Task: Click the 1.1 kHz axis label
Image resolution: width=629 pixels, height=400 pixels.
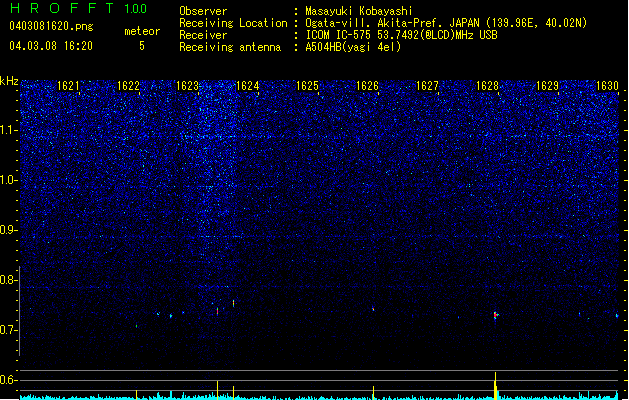Action: pyautogui.click(x=7, y=130)
